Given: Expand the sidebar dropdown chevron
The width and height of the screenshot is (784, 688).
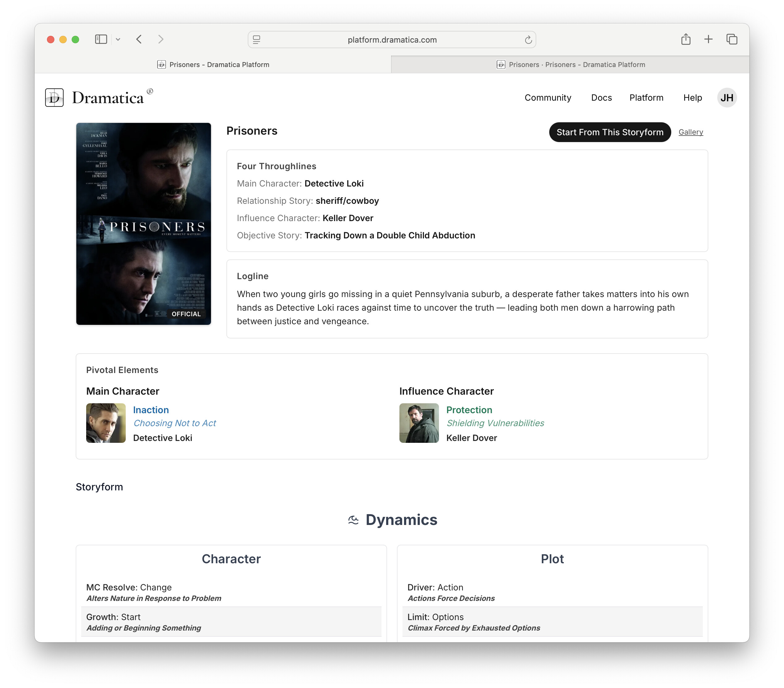Looking at the screenshot, I should (118, 40).
